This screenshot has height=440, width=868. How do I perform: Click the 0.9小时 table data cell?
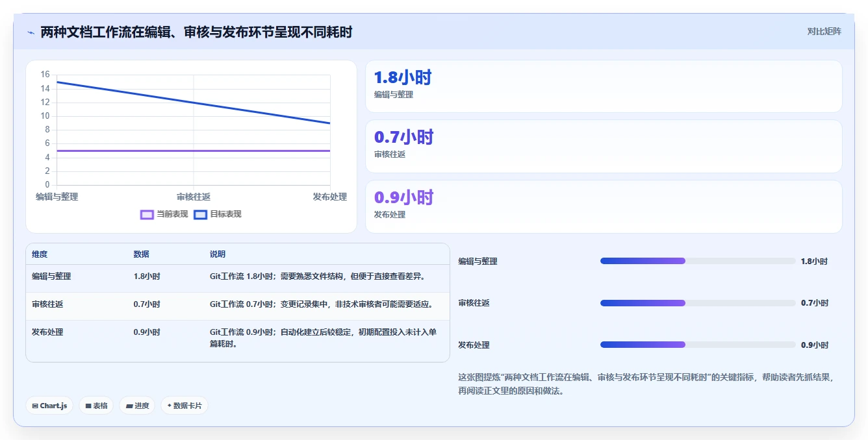click(147, 332)
